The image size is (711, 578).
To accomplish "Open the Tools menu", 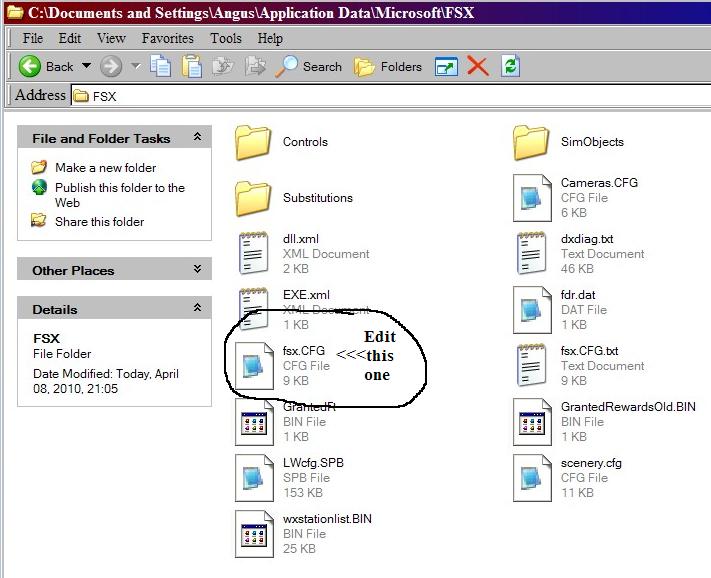I will 226,38.
